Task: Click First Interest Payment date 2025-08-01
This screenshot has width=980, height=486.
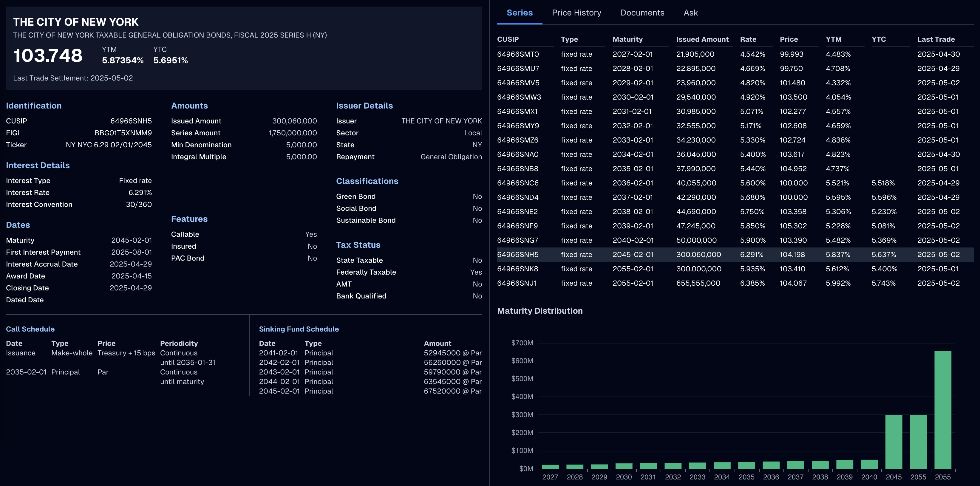Action: 131,252
